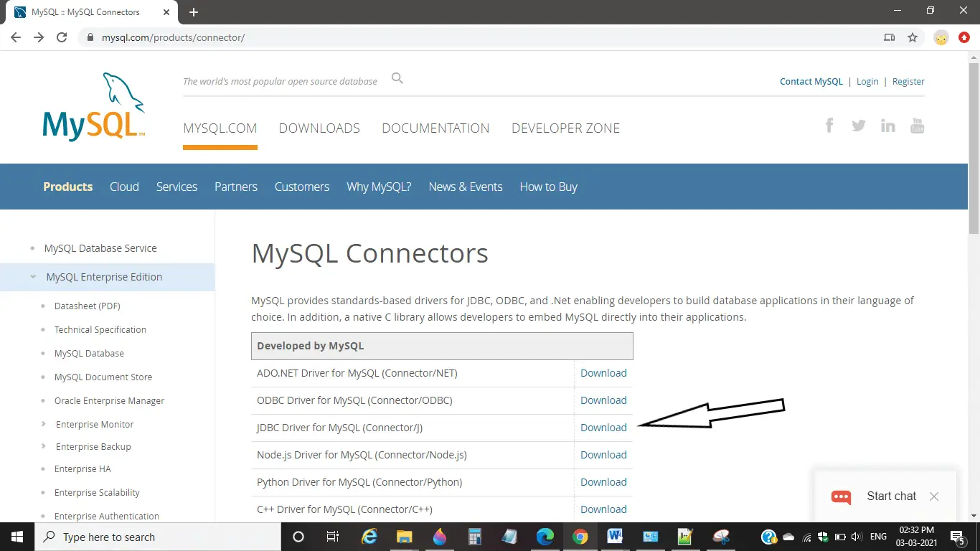Open Cortana circle icon on taskbar
Screen dimensions: 980x551
tap(298, 537)
